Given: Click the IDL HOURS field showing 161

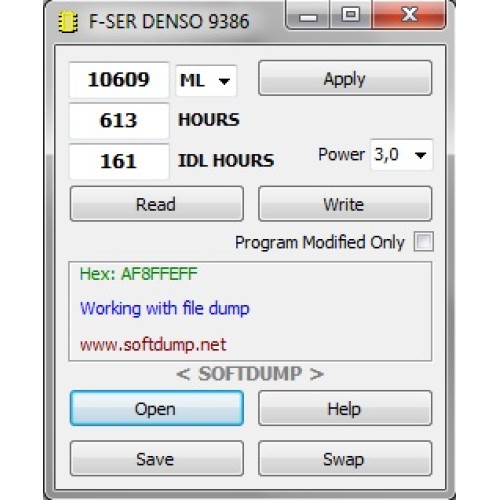Looking at the screenshot, I should point(119,162).
